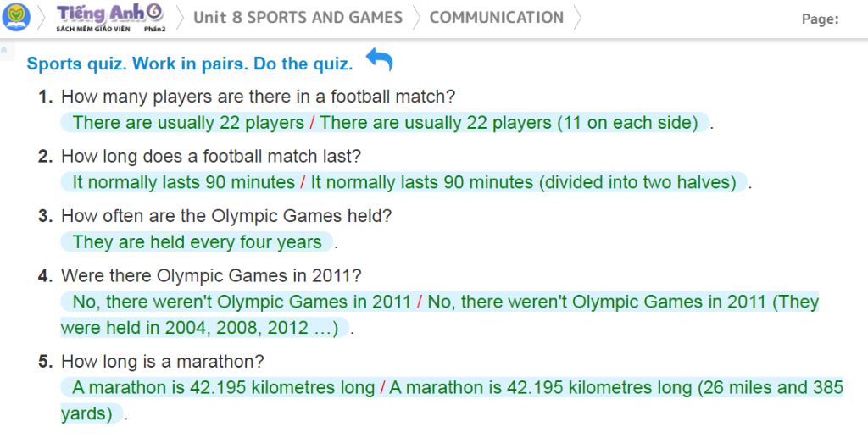Click the chevron after the home logo
Screen dimensions: 868x438
point(42,18)
